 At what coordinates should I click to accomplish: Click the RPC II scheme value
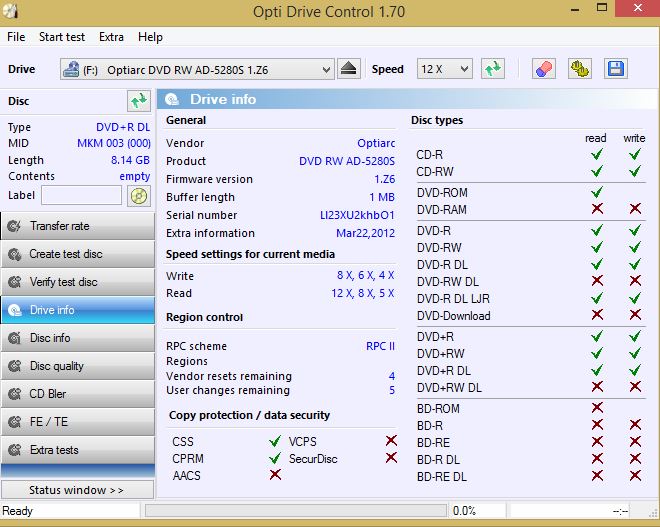(x=381, y=346)
